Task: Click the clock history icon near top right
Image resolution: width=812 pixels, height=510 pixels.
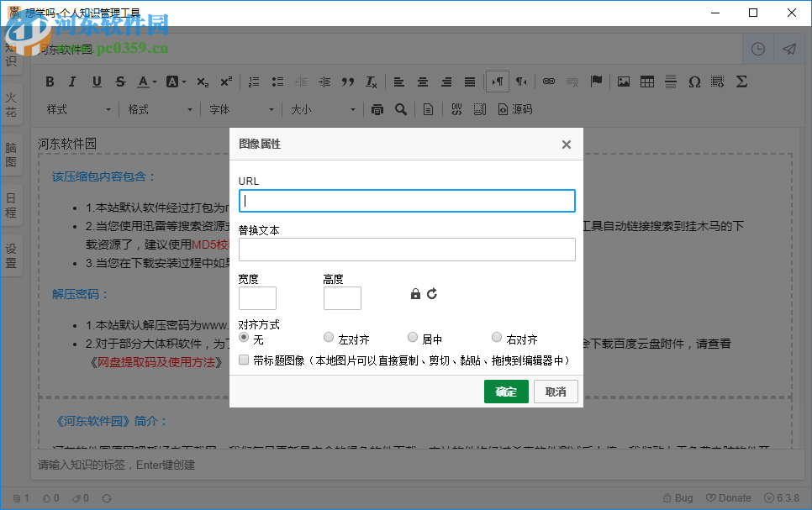Action: point(757,49)
